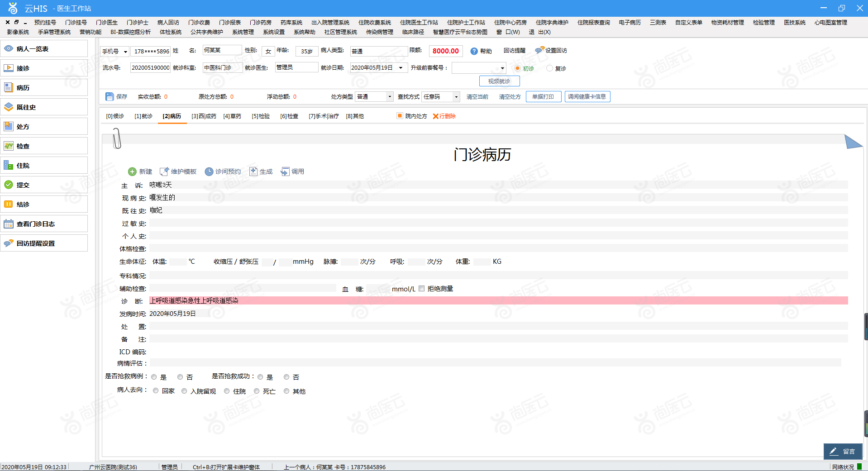Click the 检查 chart icon in sidebar
The width and height of the screenshot is (868, 471).
[x=9, y=146]
